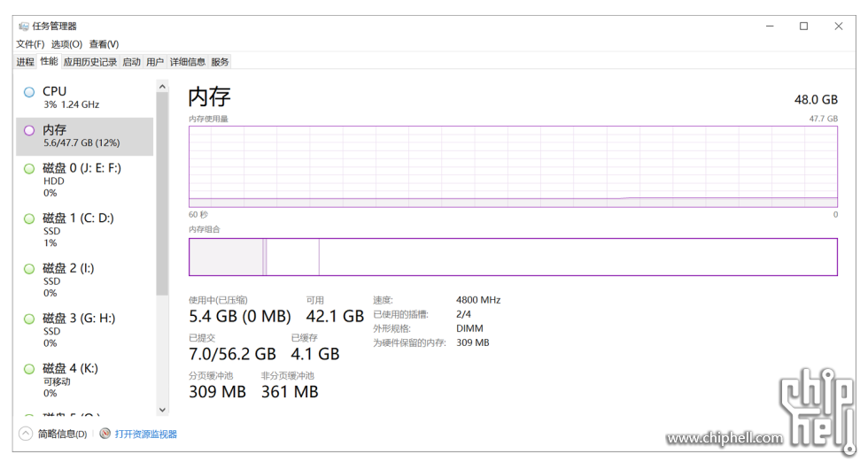Open the 查看(V) menu
This screenshot has width=868, height=469.
(x=104, y=44)
